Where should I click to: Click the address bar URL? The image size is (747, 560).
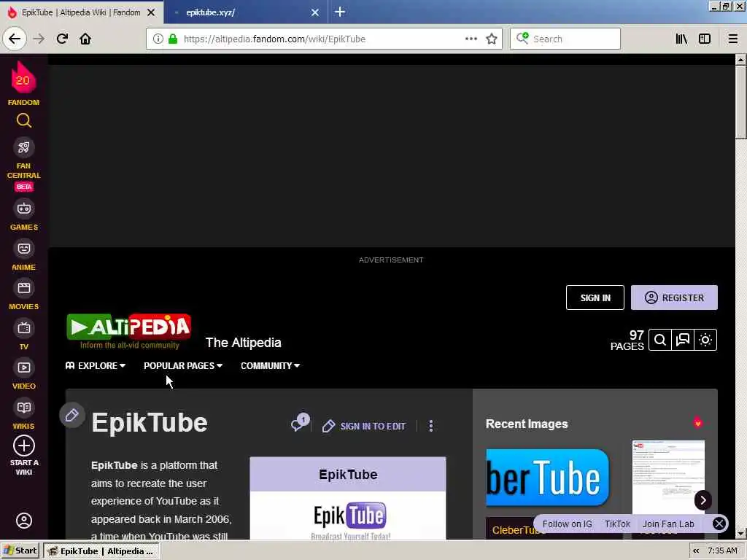click(x=275, y=39)
